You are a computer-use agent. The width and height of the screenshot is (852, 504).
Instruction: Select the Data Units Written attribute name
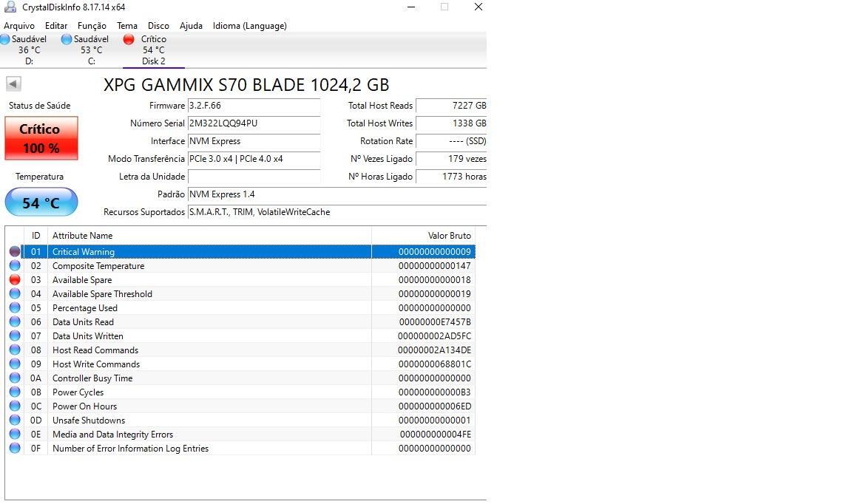87,336
